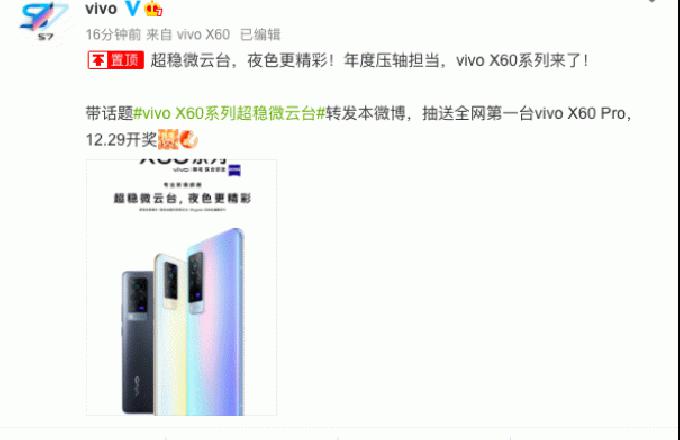Open the post options arrow at top right
This screenshot has width=680, height=440.
[652, 1]
